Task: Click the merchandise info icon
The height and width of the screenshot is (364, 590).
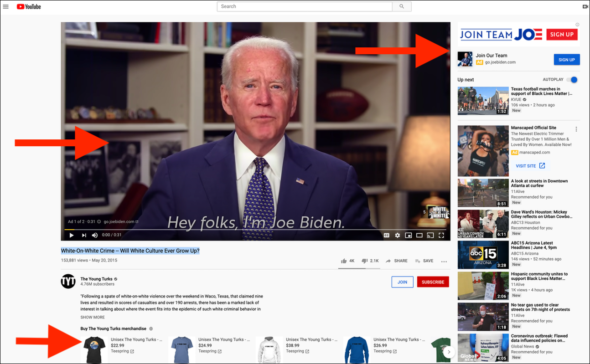Action: [151, 328]
